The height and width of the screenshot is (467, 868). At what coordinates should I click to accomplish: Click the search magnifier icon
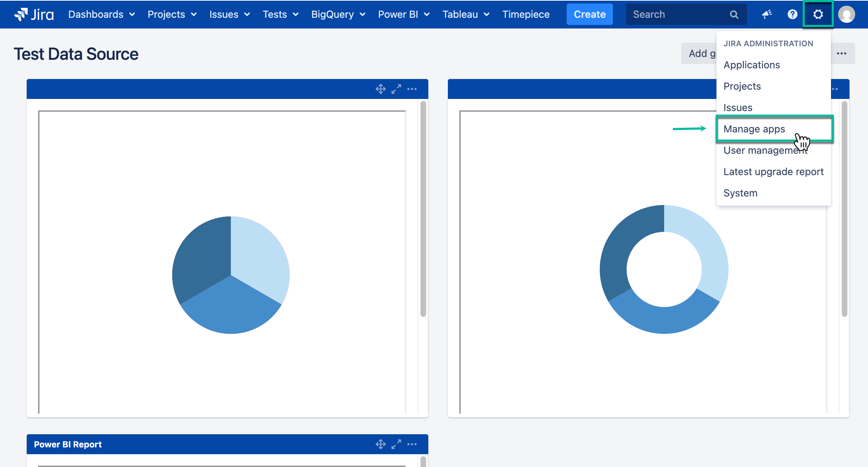[x=734, y=14]
